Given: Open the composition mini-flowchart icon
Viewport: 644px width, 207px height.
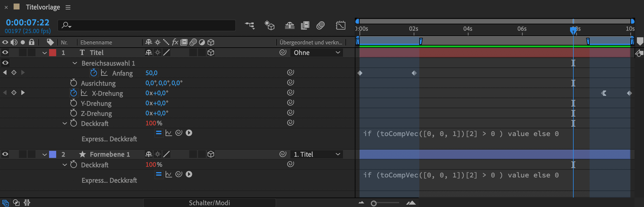Looking at the screenshot, I should 250,25.
